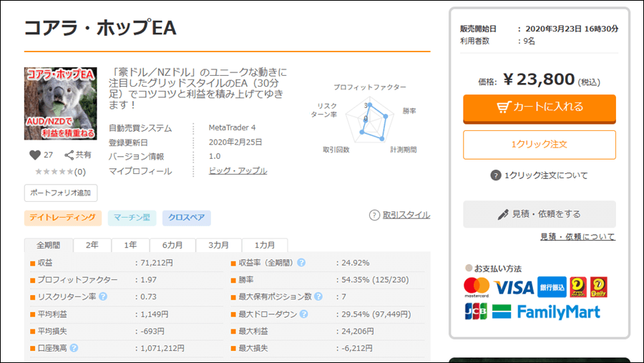Open the ビッグ・アップル profile link
This screenshot has height=363, width=644.
pos(238,171)
